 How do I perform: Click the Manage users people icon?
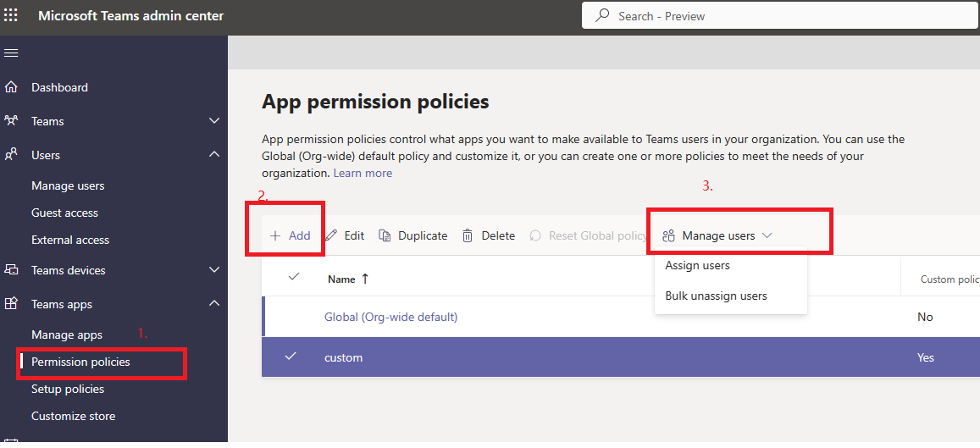[669, 235]
